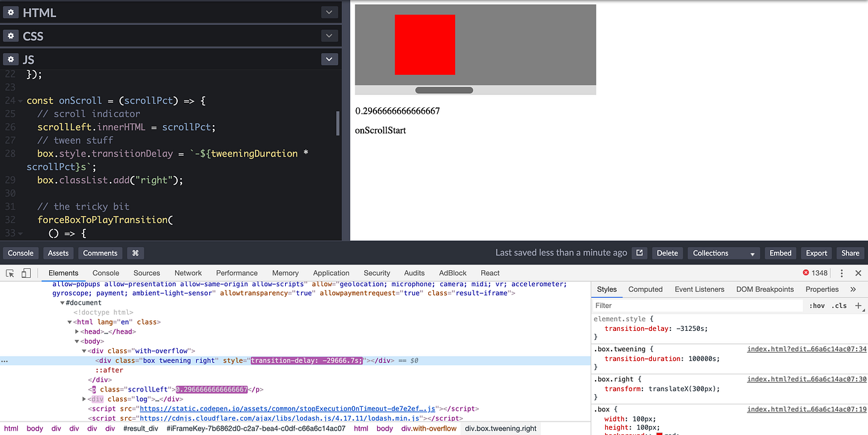Open the Collections dropdown
The width and height of the screenshot is (868, 435).
[723, 253]
